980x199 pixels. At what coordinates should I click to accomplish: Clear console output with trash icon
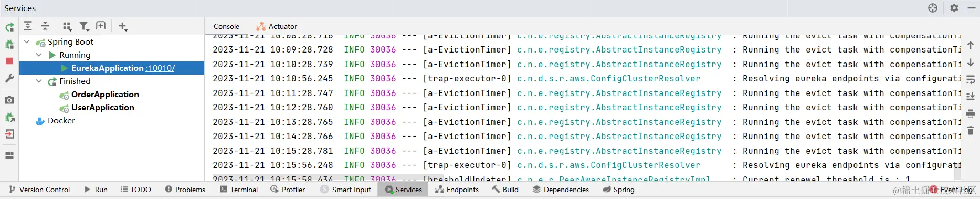coord(970,130)
